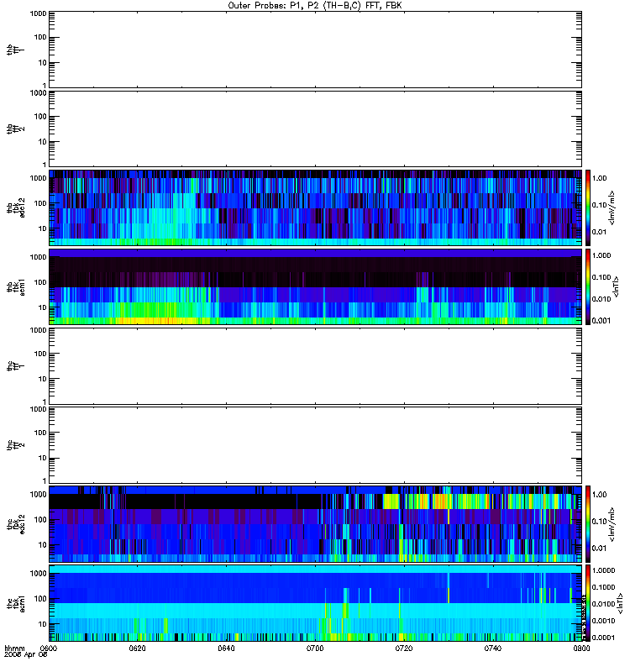This screenshot has height=672, width=630.
Task: Click the 0700 time axis label
Action: pos(315,648)
